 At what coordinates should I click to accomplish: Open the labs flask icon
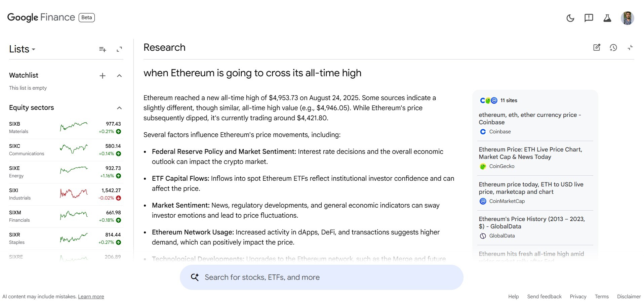click(x=607, y=18)
